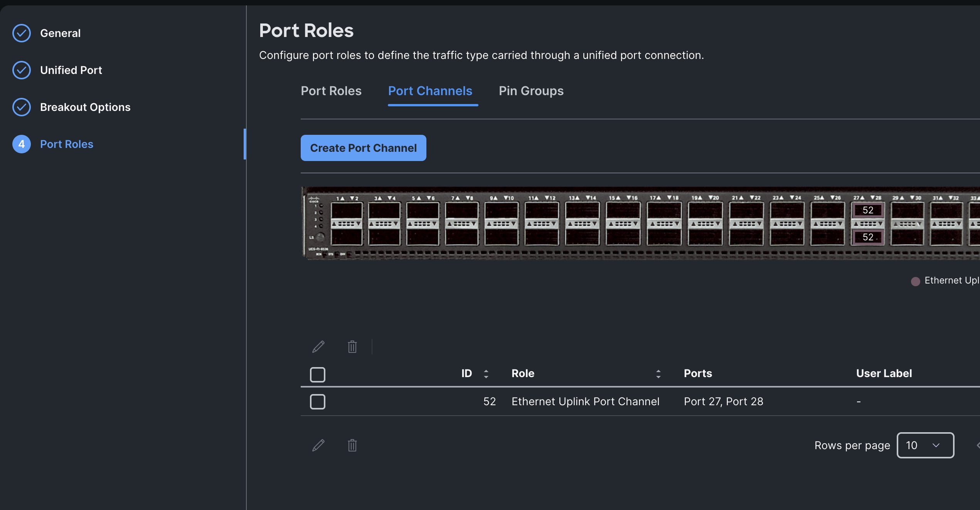Click the top delete trash icon
The width and height of the screenshot is (980, 510).
(x=352, y=346)
